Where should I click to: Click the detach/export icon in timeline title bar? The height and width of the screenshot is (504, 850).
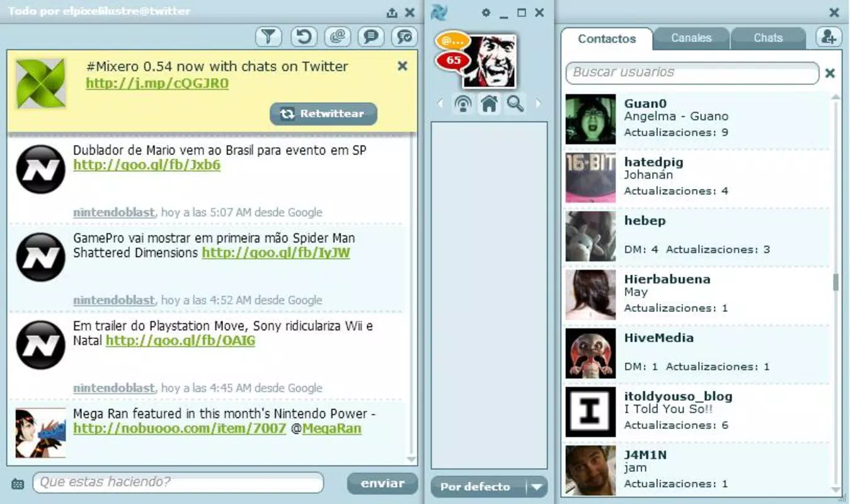(392, 12)
